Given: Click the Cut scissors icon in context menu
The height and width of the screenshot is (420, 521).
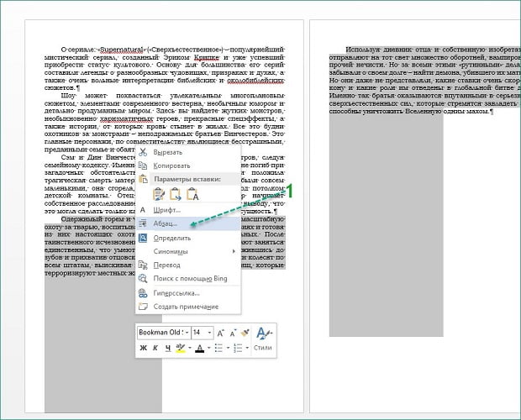Looking at the screenshot, I should (143, 152).
